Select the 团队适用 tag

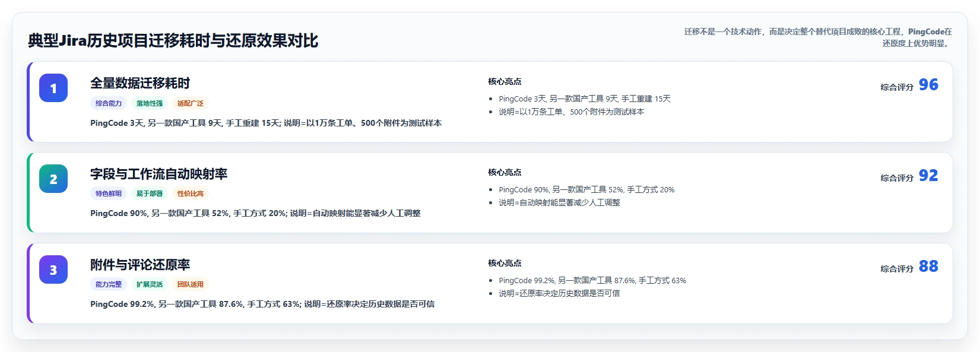191,284
